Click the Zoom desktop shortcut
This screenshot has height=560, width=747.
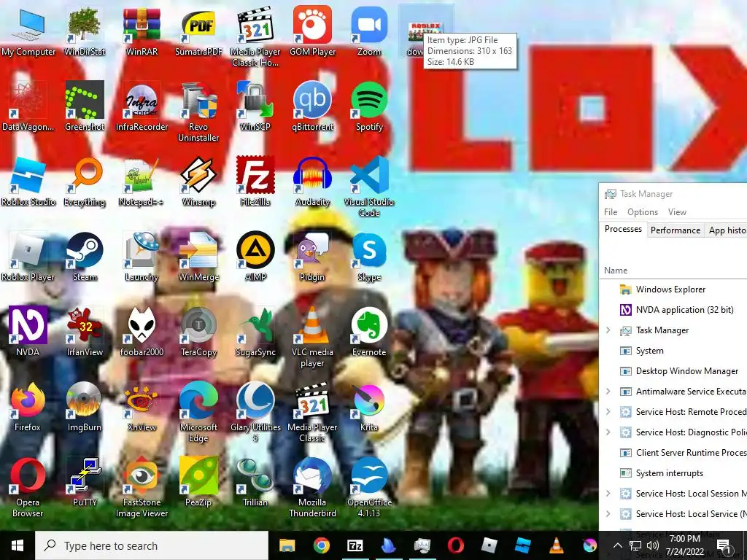coord(369,31)
